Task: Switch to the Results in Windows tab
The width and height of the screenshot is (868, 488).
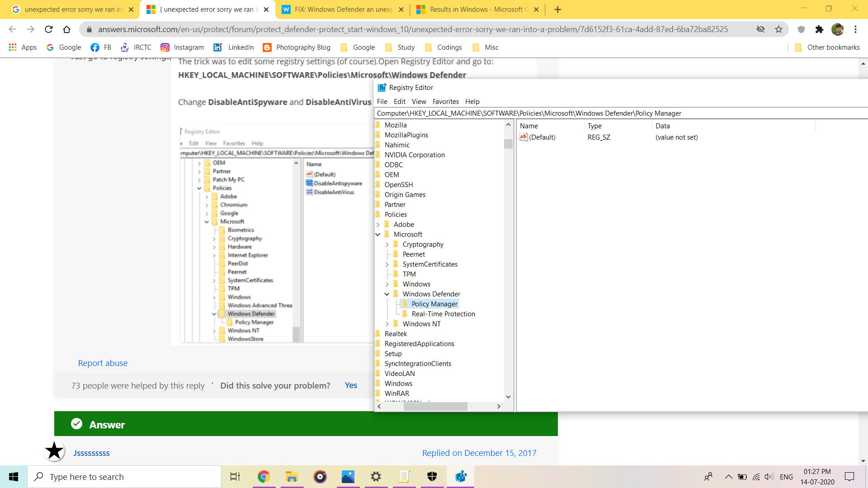Action: pos(477,9)
